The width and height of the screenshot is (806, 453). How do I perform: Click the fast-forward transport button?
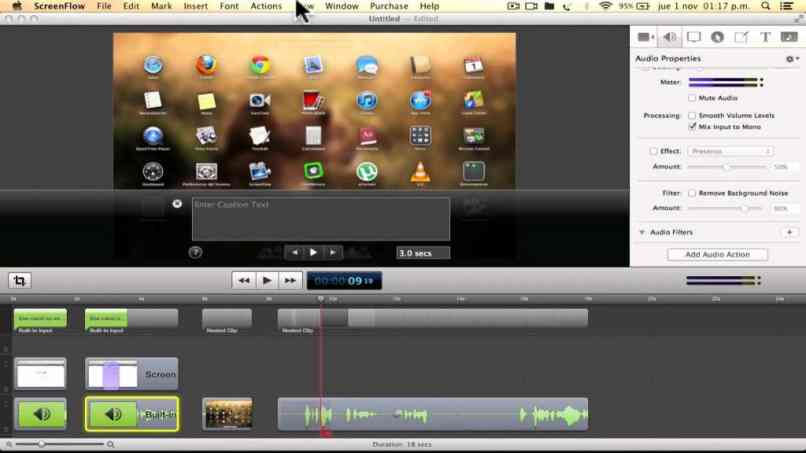point(290,281)
